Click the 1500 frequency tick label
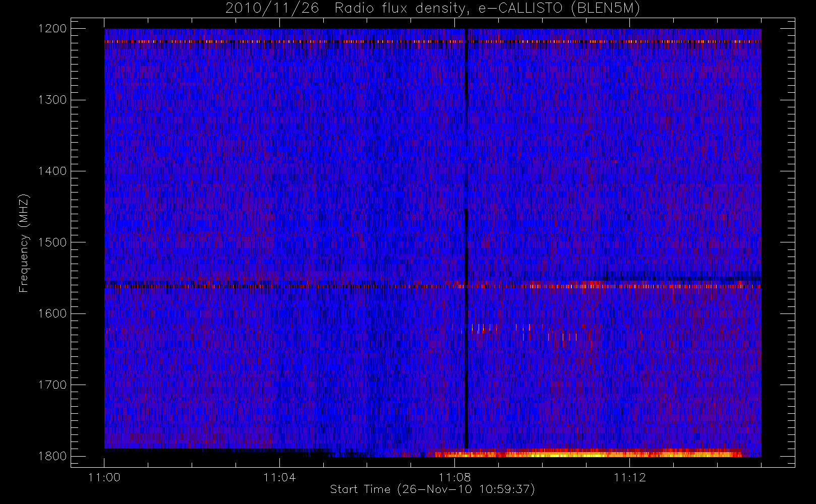This screenshot has width=816, height=504. point(52,242)
